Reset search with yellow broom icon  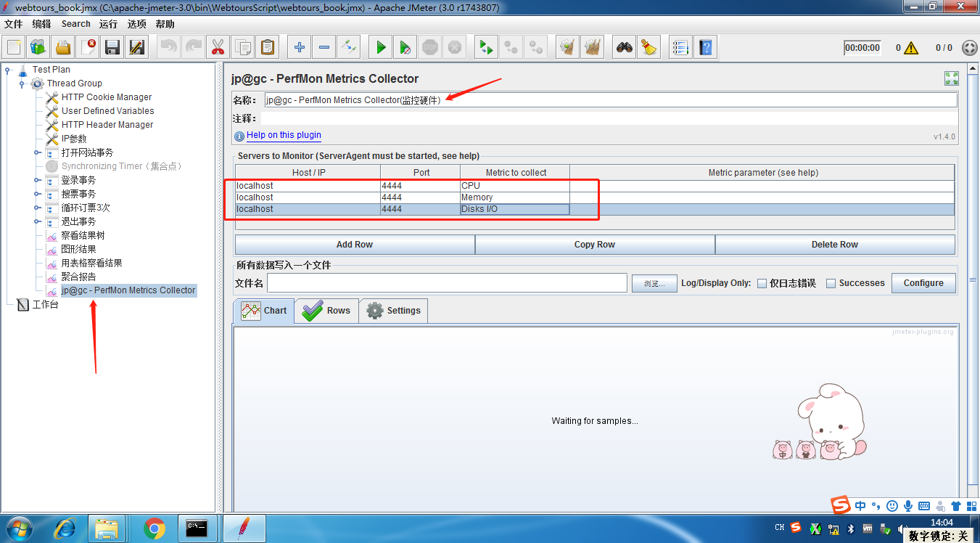coord(648,48)
